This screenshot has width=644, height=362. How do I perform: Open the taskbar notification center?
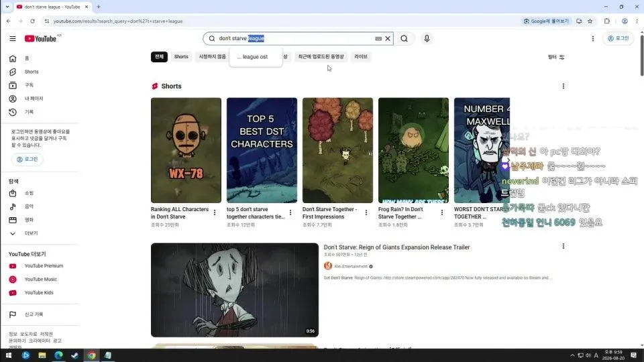coord(634,355)
